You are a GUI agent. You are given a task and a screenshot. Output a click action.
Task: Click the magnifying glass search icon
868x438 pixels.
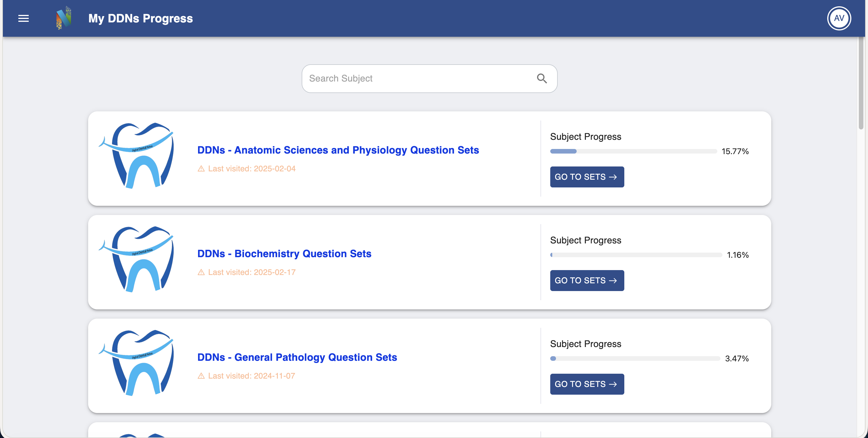tap(541, 79)
